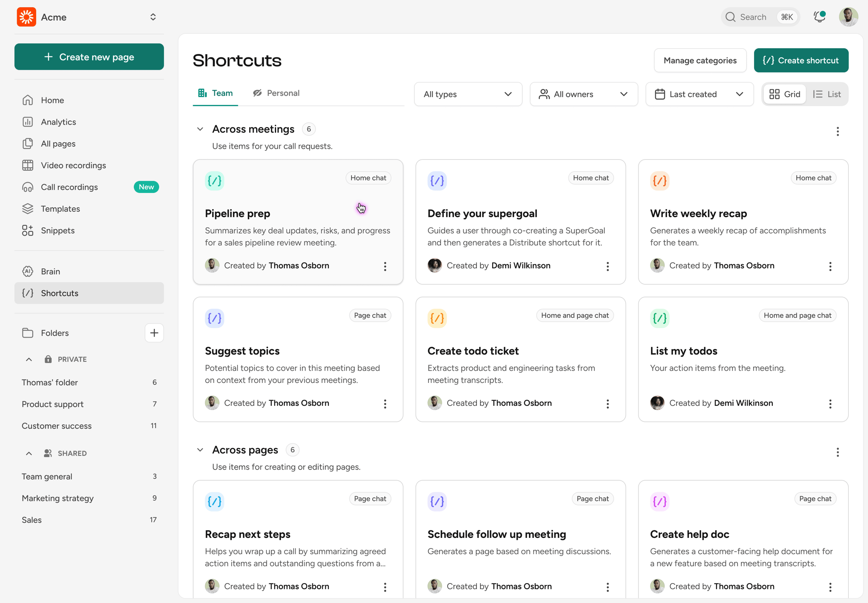Open the Acme workspace switcher

pos(153,17)
